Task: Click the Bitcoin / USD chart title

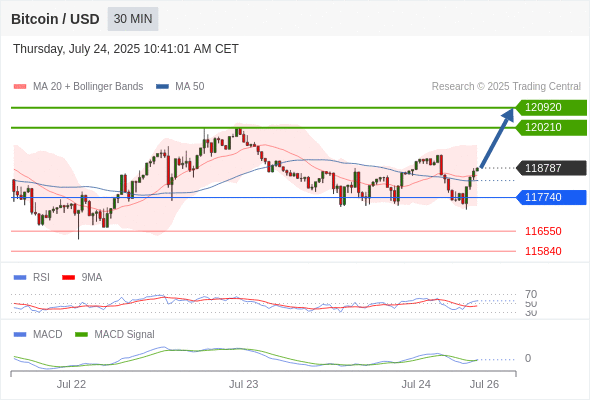Action: [x=55, y=19]
